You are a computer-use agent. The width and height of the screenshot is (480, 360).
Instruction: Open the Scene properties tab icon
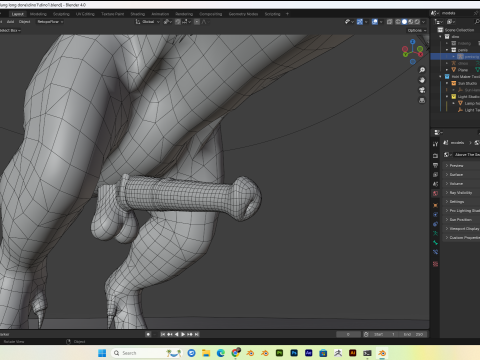(x=435, y=184)
